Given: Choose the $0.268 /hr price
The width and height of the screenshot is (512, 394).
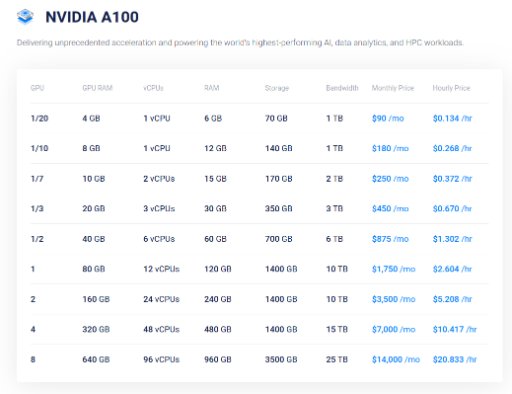Looking at the screenshot, I should click(452, 148).
